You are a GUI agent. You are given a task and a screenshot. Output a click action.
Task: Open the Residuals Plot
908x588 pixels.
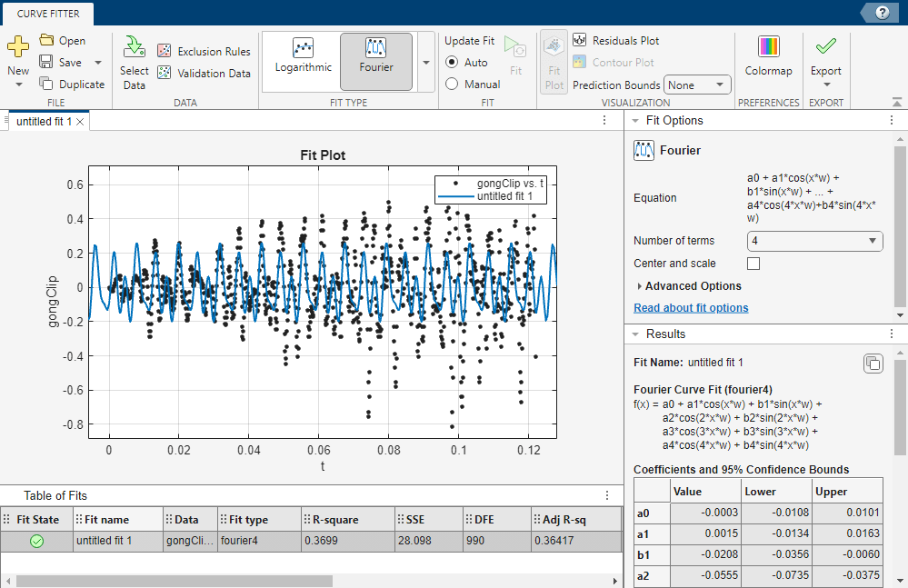[x=615, y=41]
